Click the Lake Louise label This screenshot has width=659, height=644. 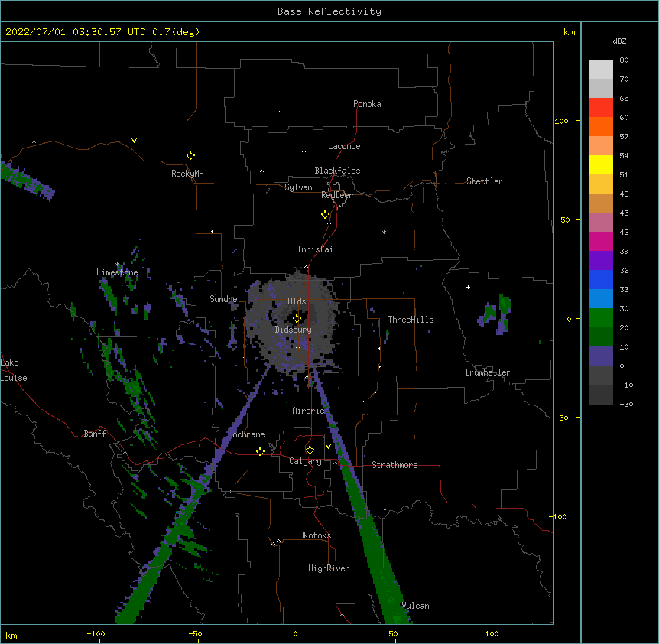click(14, 370)
